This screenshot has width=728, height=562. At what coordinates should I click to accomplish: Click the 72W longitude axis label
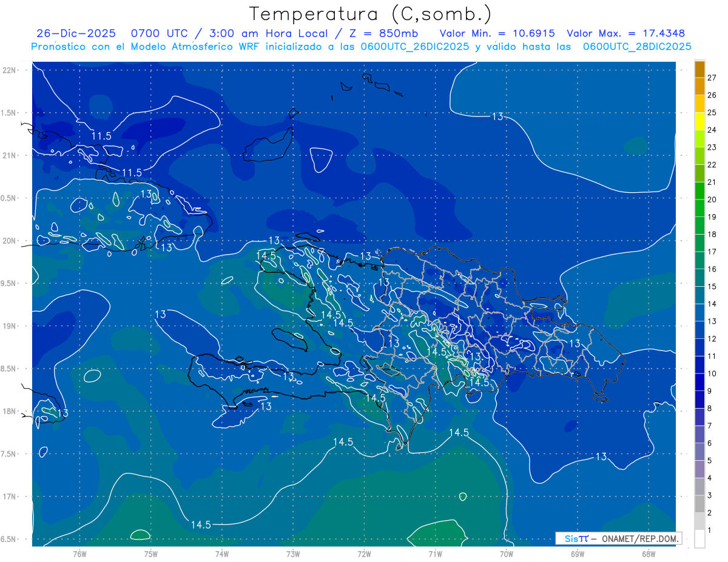click(364, 554)
